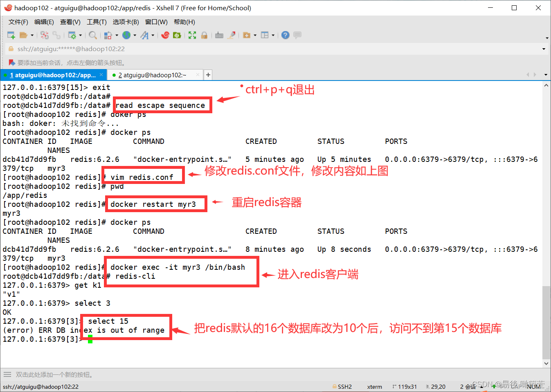Open the 选项卡(B) menu
The width and height of the screenshot is (551, 392).
pos(126,22)
